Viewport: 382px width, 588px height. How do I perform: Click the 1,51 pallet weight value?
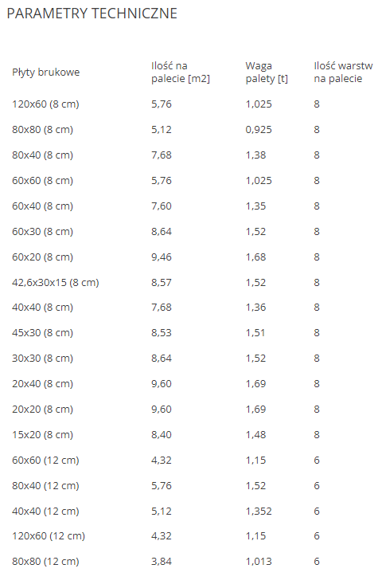[255, 332]
